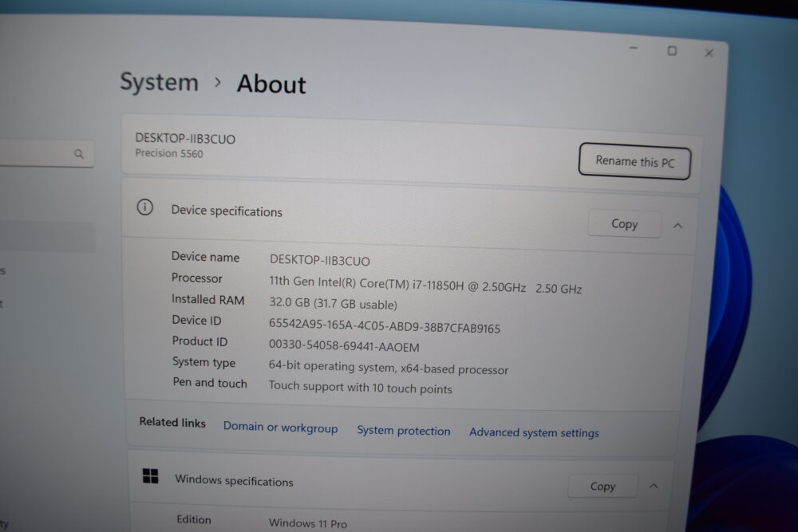The image size is (798, 532).
Task: Click the 32.0 GB (31.7 GB usable) value
Action: tap(333, 304)
